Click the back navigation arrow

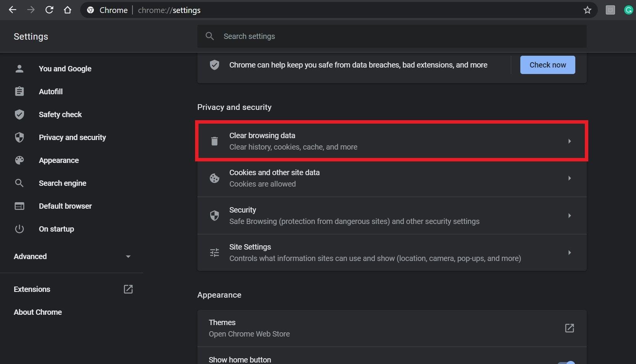click(x=13, y=10)
